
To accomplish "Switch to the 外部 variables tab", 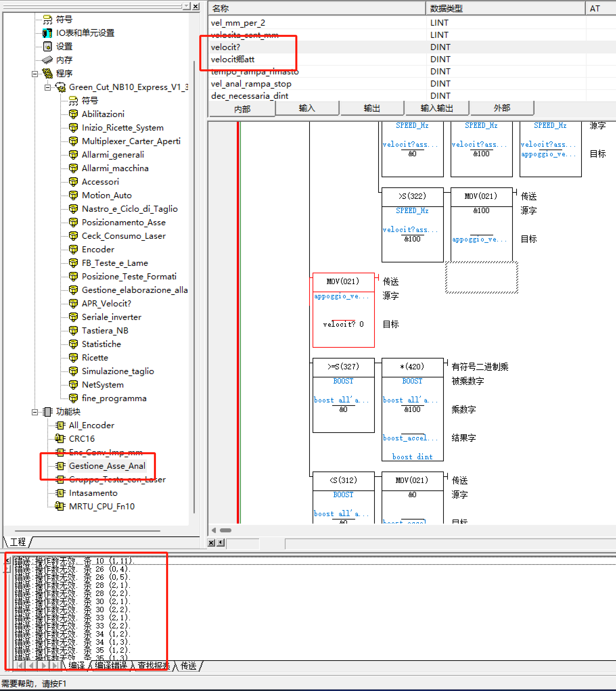I will point(501,108).
